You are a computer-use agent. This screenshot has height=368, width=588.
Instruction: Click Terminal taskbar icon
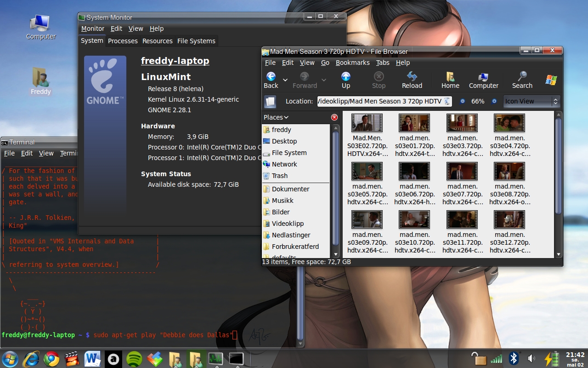coord(236,359)
